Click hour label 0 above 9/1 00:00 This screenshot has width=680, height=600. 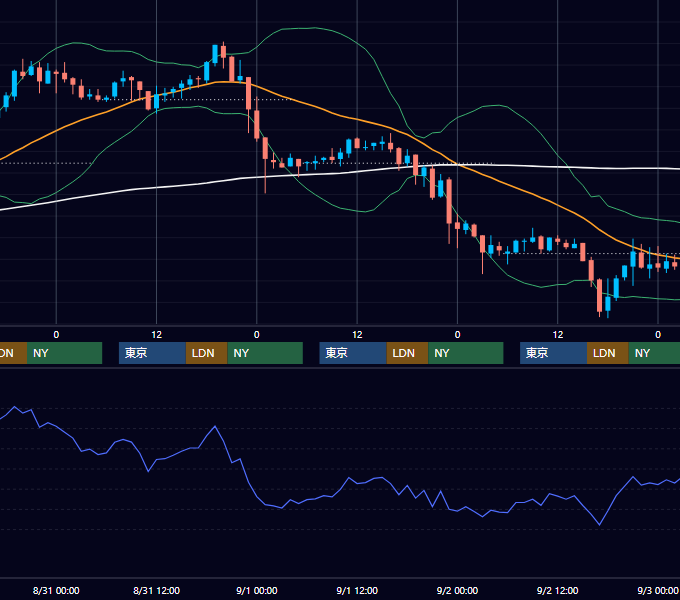[x=257, y=335]
